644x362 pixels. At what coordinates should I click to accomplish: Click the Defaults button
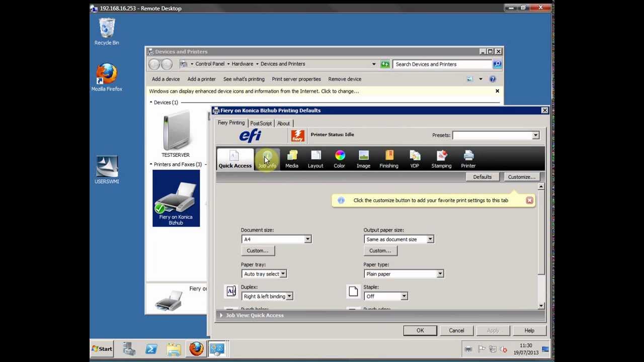click(482, 177)
